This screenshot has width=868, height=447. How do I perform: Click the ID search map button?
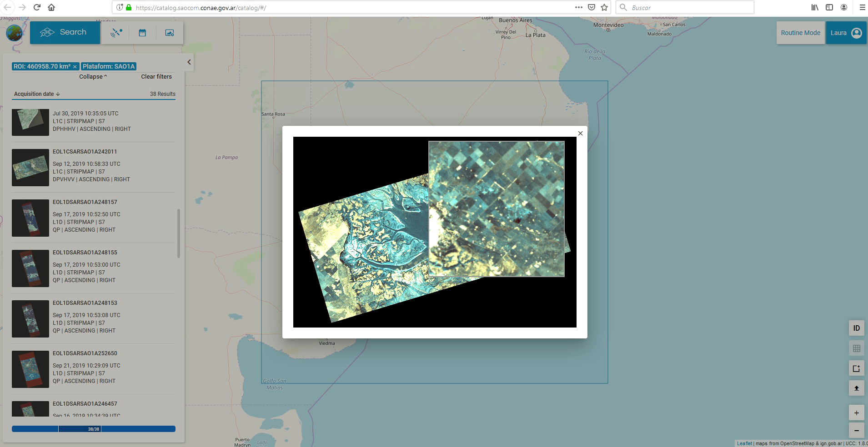click(856, 328)
